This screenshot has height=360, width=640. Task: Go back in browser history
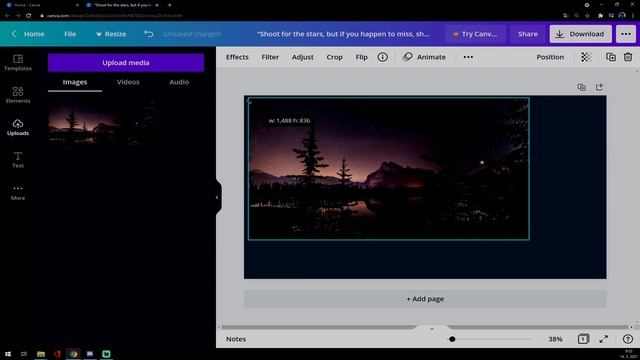pyautogui.click(x=7, y=16)
